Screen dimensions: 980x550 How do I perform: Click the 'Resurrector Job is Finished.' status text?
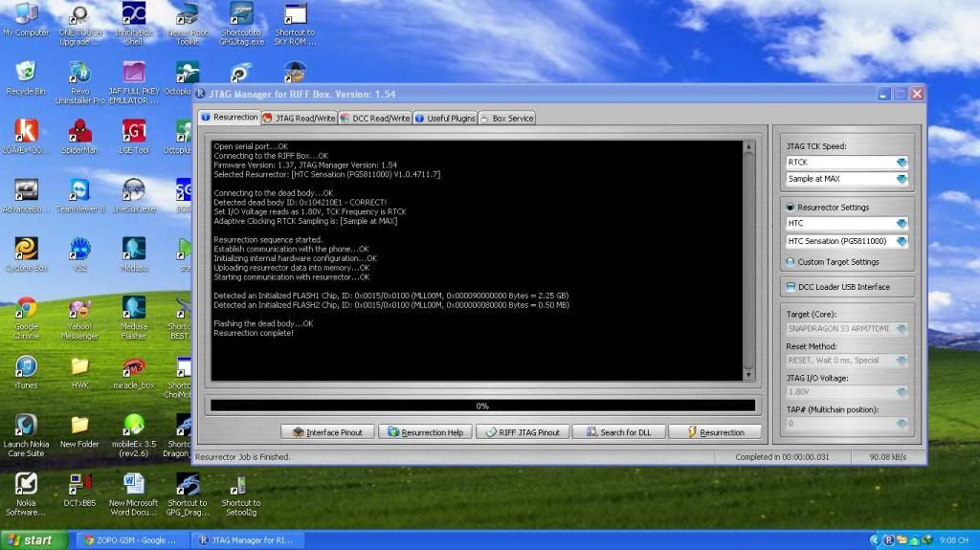click(x=242, y=457)
